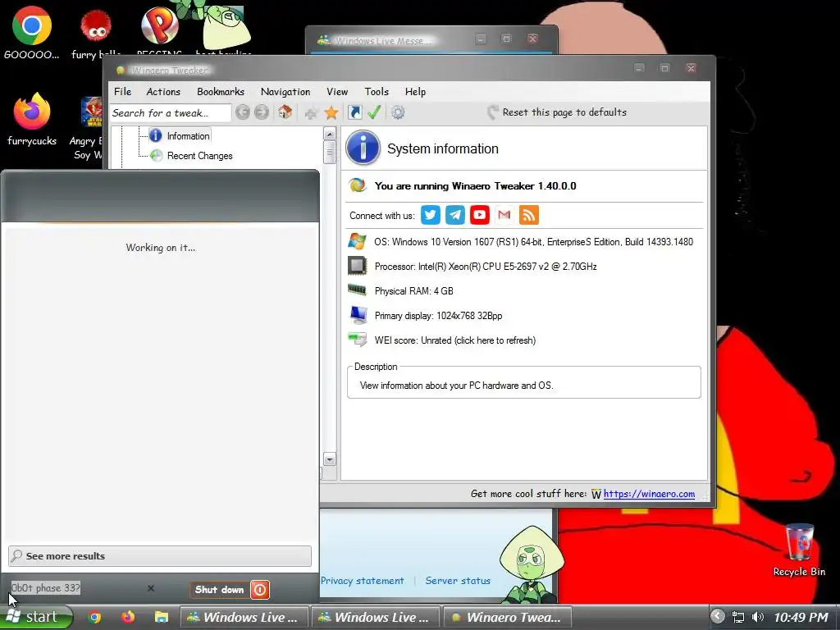The width and height of the screenshot is (840, 630).
Task: Open Winaero's Twitter link icon
Action: pyautogui.click(x=430, y=215)
